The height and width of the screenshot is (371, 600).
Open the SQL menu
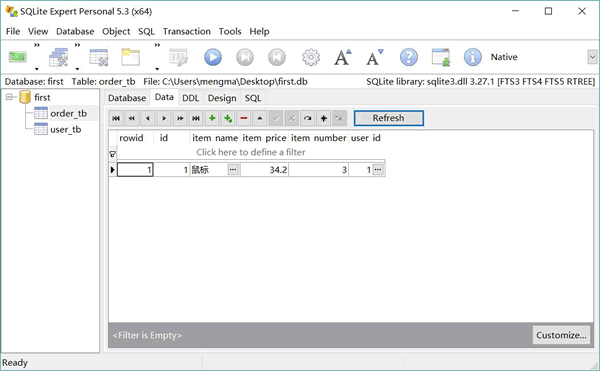coord(146,31)
